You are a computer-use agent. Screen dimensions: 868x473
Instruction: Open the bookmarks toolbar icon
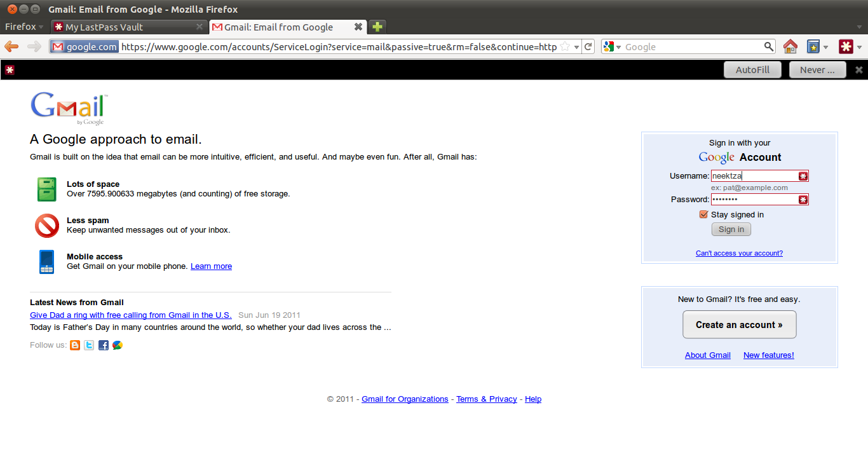point(813,46)
